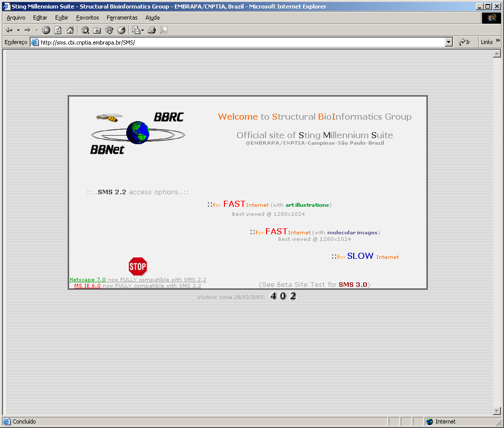The width and height of the screenshot is (504, 428).
Task: Open the Search pane icon
Action: click(x=85, y=30)
